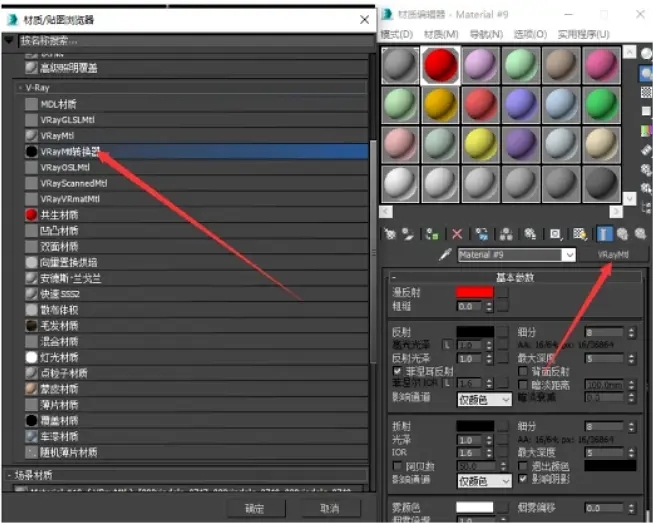Click red X Reset Map/Material icon
This screenshot has height=523, width=653.
tap(457, 234)
